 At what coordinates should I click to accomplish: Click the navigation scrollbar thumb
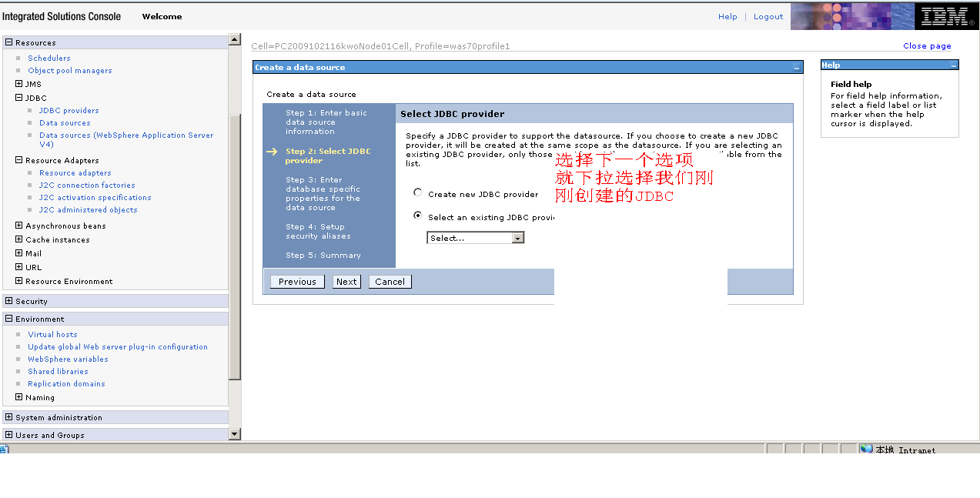pos(235,246)
